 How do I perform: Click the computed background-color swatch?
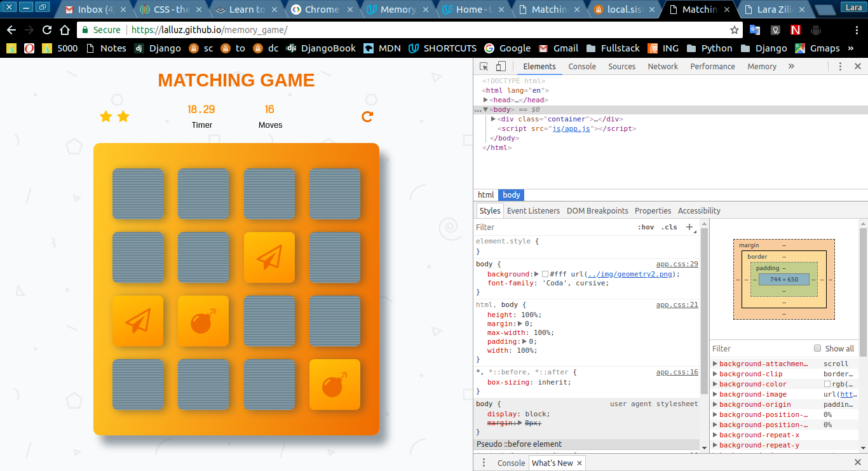(827, 384)
